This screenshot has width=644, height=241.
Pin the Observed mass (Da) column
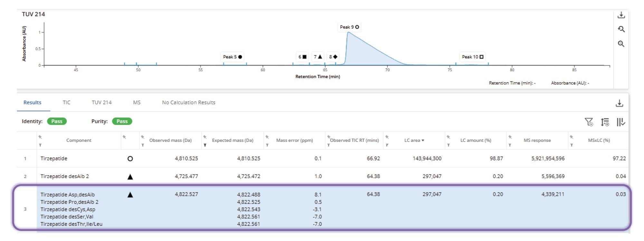click(x=143, y=137)
